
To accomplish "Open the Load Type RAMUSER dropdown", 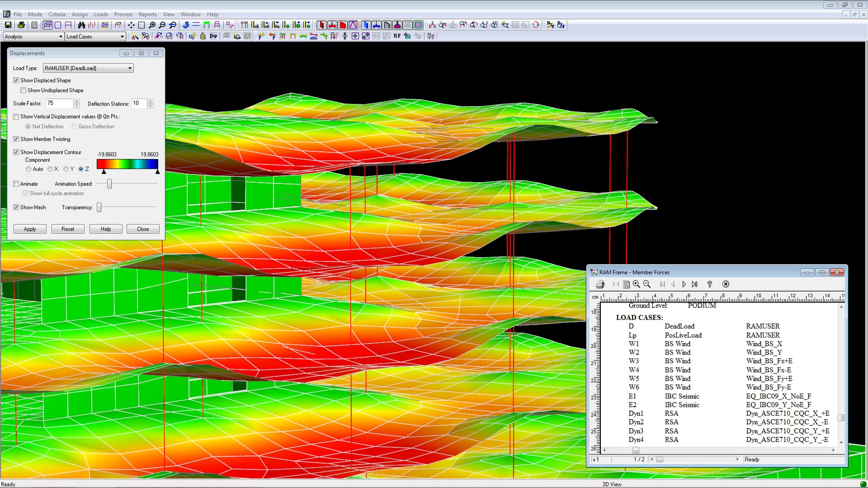I will click(88, 68).
